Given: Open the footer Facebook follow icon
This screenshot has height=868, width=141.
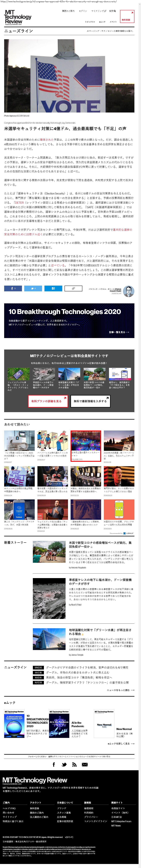Looking at the screenshot, I should point(54,765).
